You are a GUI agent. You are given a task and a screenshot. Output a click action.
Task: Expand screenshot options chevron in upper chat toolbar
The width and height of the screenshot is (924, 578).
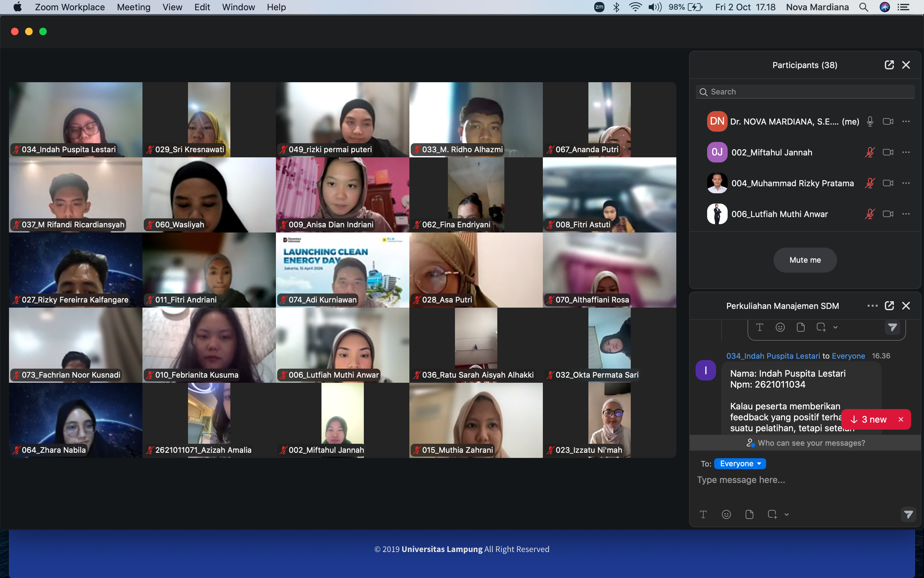coord(835,327)
